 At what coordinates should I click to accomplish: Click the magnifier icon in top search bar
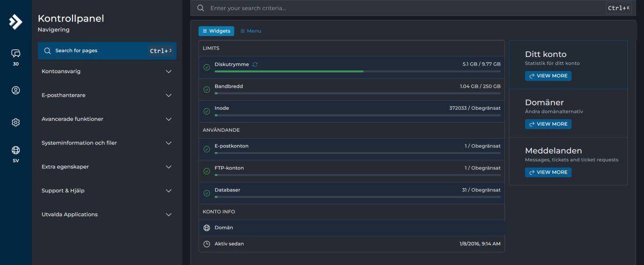pos(200,8)
